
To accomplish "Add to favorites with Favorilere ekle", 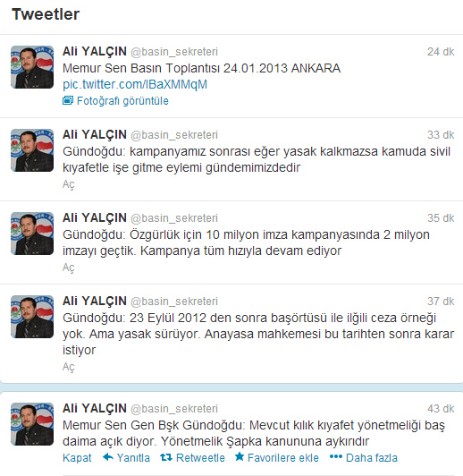I will click(x=282, y=458).
